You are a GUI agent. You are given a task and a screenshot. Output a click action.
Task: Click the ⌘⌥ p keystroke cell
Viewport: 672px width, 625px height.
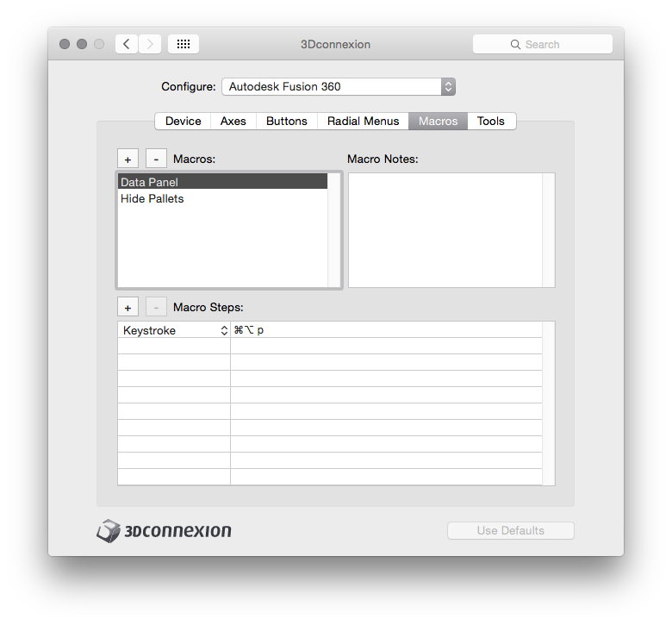pyautogui.click(x=386, y=330)
